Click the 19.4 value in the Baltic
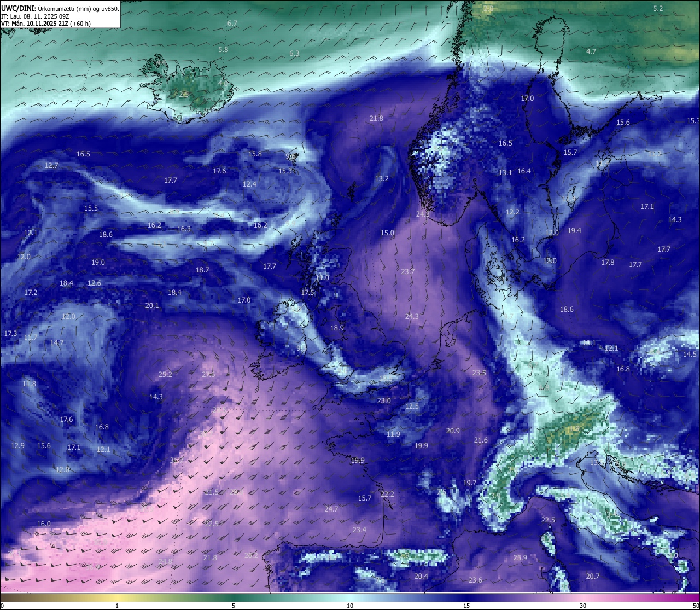700x610 pixels. tap(574, 231)
